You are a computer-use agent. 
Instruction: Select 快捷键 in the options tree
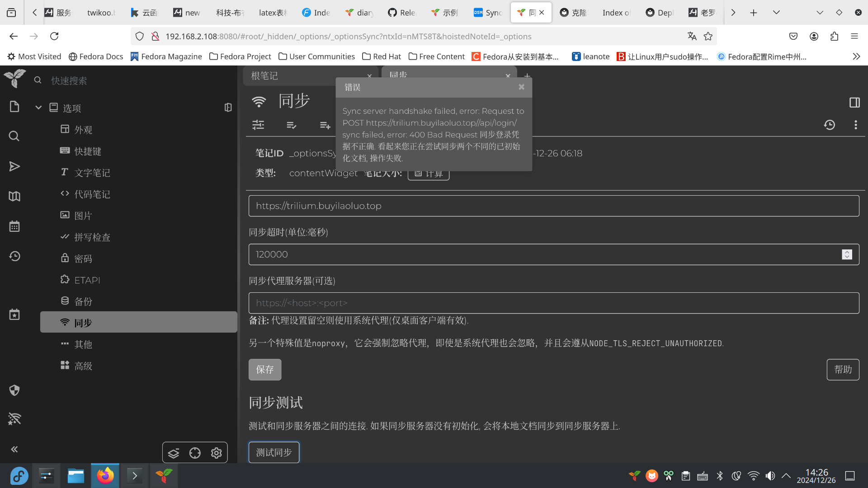pyautogui.click(x=88, y=151)
